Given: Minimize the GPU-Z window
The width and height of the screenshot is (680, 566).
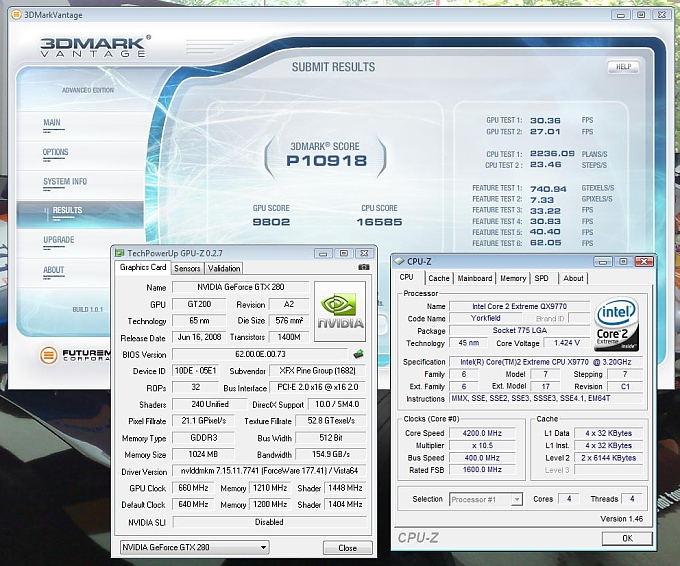Looking at the screenshot, I should click(323, 253).
